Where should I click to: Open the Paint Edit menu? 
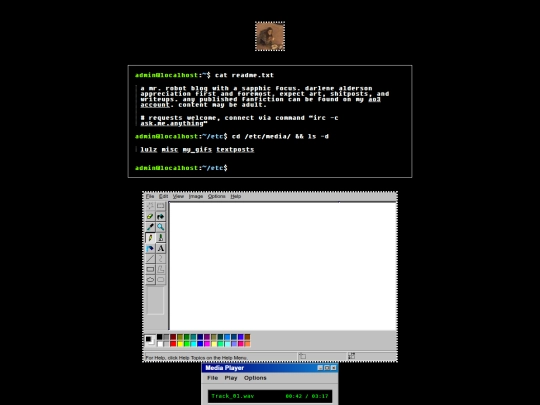pyautogui.click(x=163, y=196)
